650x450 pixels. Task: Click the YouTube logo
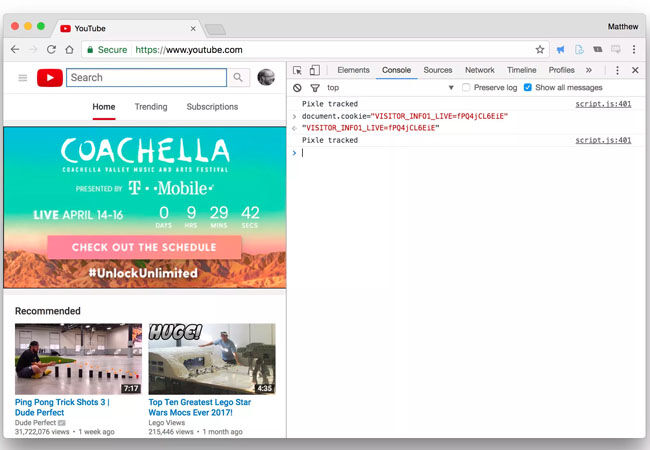[50, 77]
